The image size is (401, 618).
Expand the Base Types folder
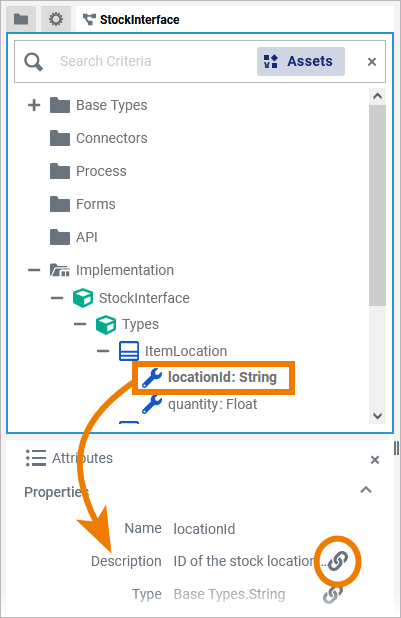(34, 105)
